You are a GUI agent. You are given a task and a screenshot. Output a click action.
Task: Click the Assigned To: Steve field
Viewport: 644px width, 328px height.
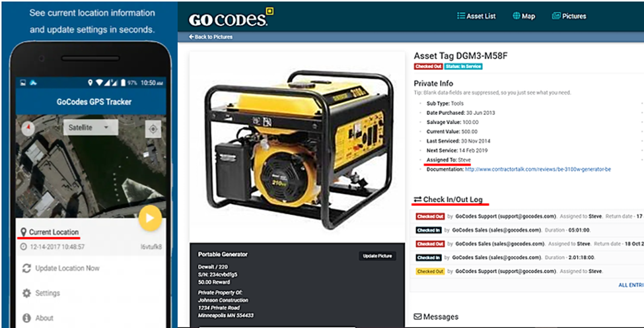[x=448, y=160]
